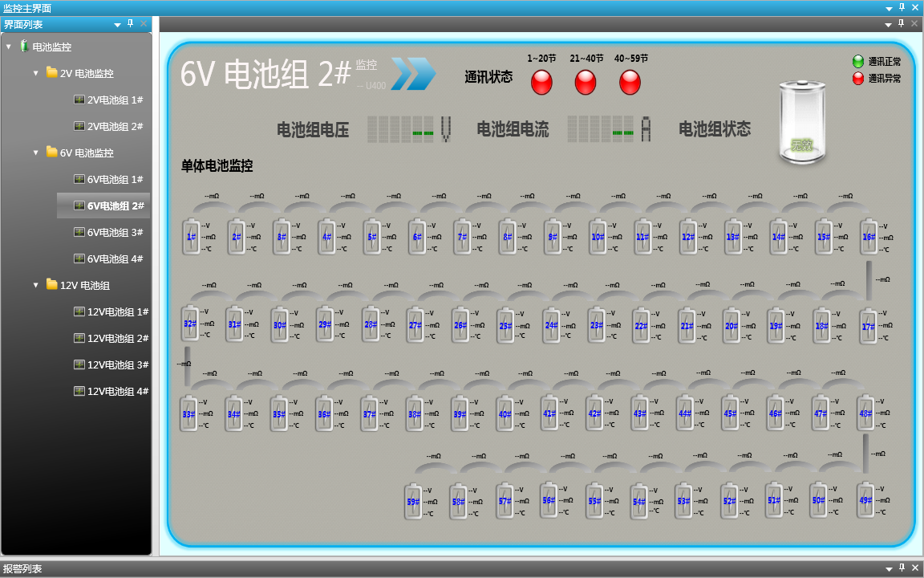Click the red 40~59节 communication status light
Viewport: 924px width, 578px height.
(630, 80)
